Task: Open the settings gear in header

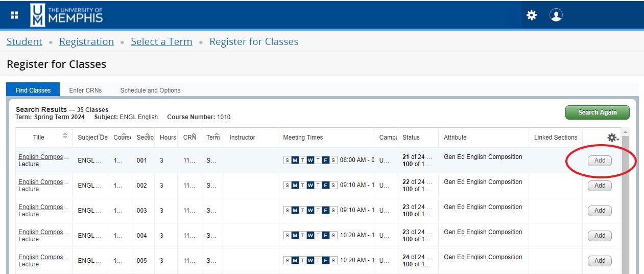Action: 532,15
